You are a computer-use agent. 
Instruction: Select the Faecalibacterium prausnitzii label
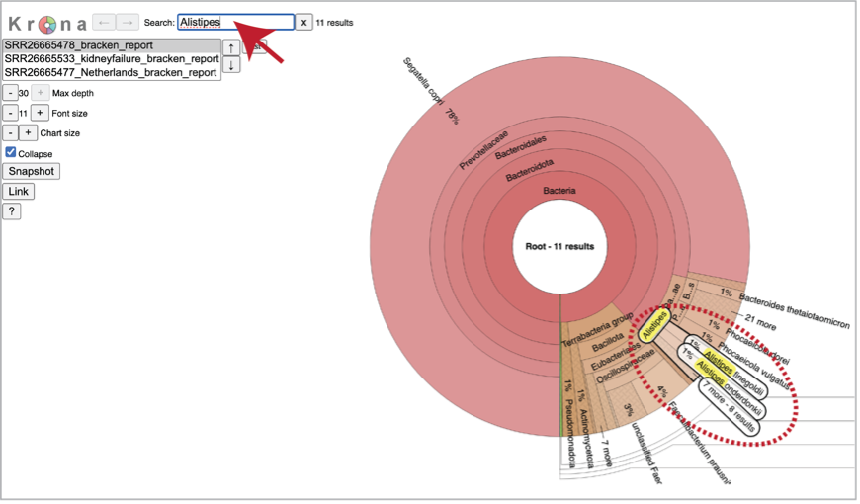click(699, 443)
